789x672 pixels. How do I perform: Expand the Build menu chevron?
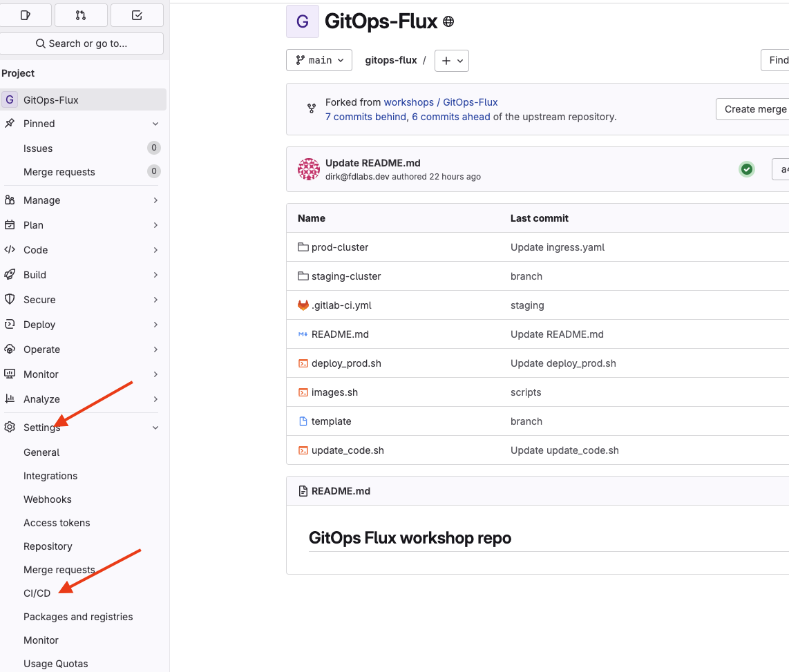[x=155, y=275]
